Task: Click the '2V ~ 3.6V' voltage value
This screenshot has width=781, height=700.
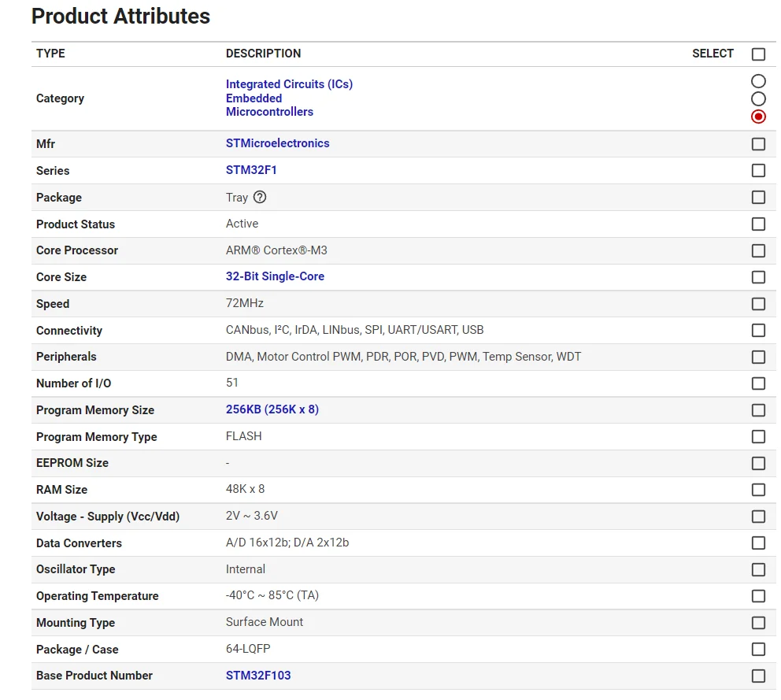Action: [251, 516]
